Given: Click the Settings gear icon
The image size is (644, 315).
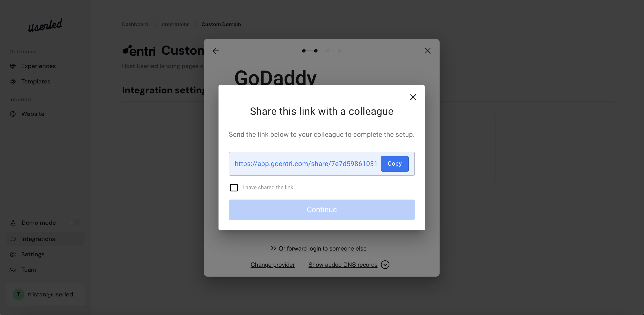Looking at the screenshot, I should click(13, 254).
